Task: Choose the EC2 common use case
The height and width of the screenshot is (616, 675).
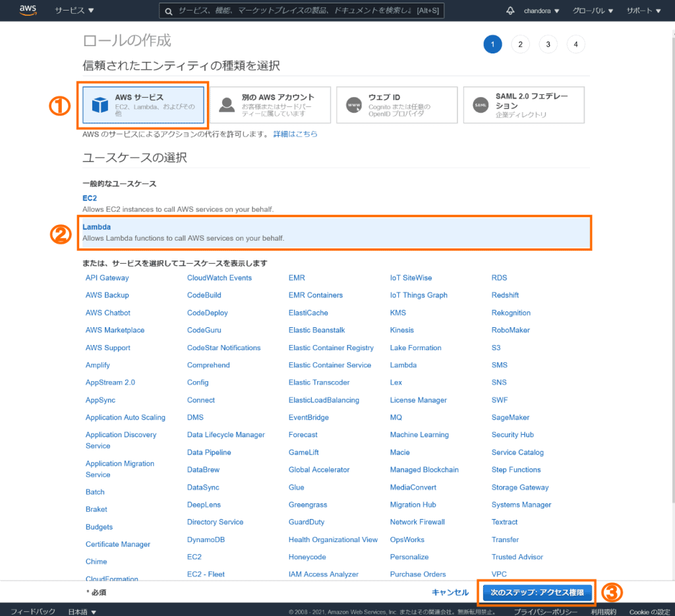Action: click(90, 198)
